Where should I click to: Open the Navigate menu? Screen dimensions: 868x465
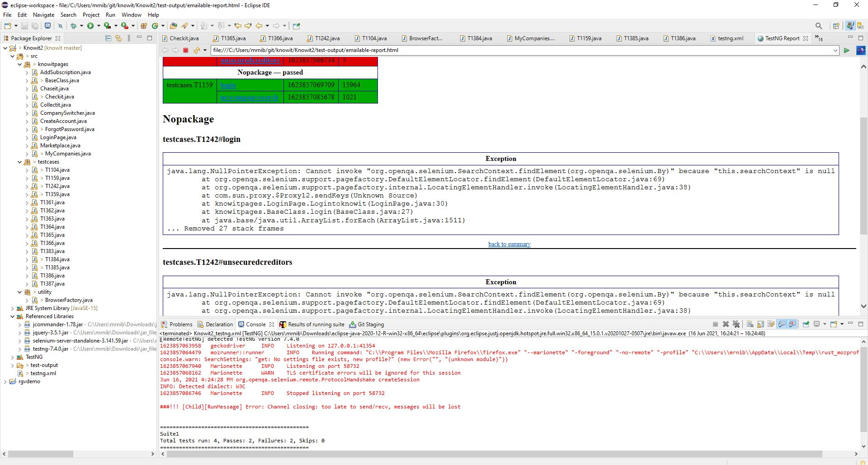43,15
